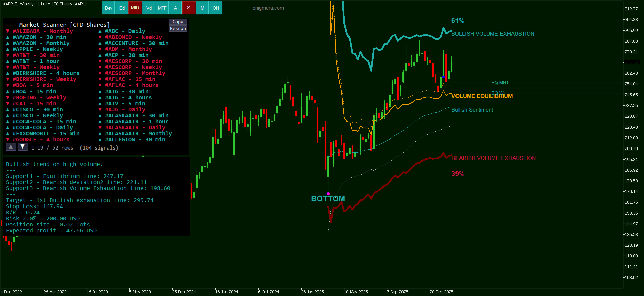Click the Support1 Equilibrium line 247.17 entry
This screenshot has height=296, width=644.
[65, 176]
